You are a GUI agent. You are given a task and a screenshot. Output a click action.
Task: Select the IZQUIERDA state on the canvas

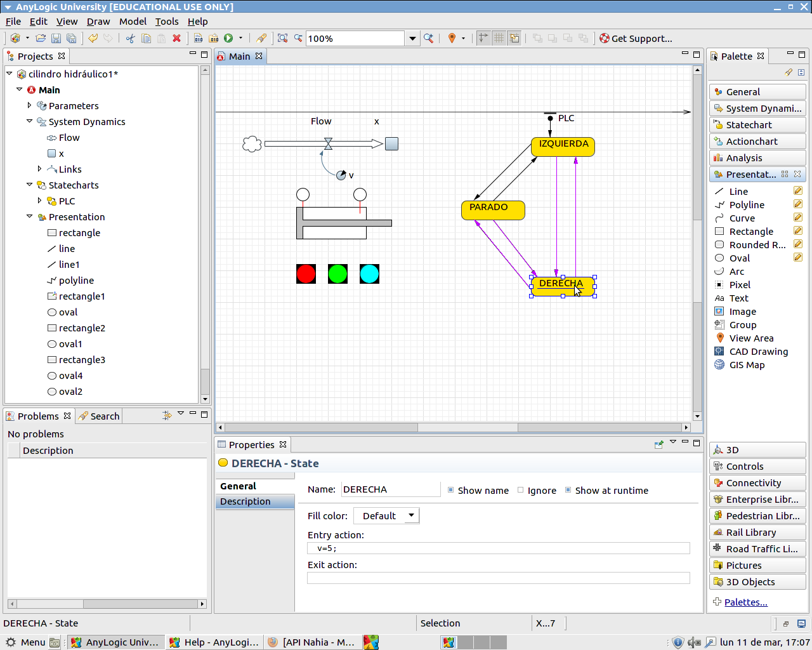point(563,147)
